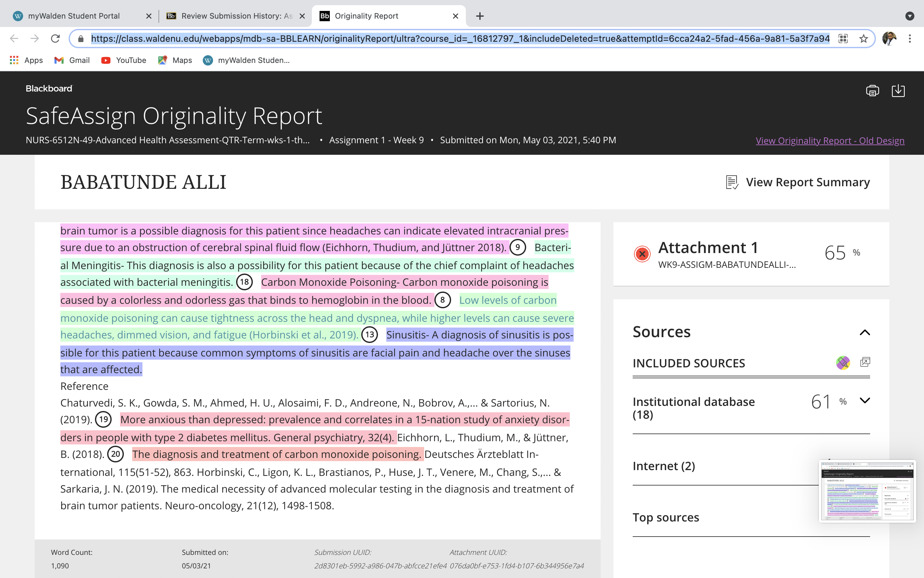Click the WK9-ASSIGM-BABATUNDEALLI file name

pos(727,265)
